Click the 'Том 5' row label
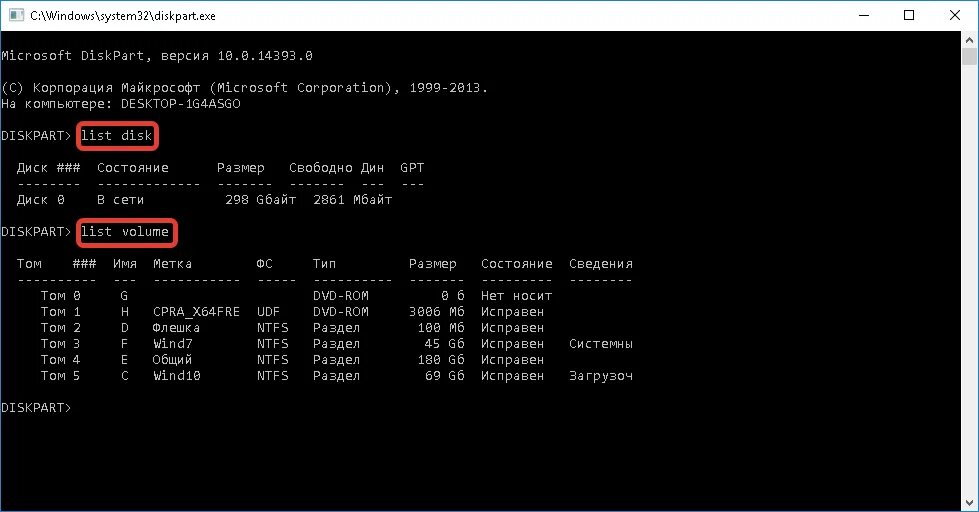 61,376
